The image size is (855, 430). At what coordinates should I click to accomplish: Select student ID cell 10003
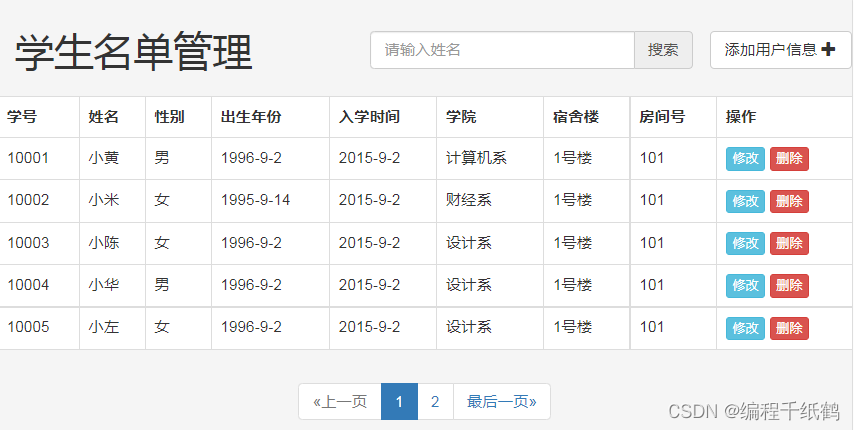pos(28,243)
